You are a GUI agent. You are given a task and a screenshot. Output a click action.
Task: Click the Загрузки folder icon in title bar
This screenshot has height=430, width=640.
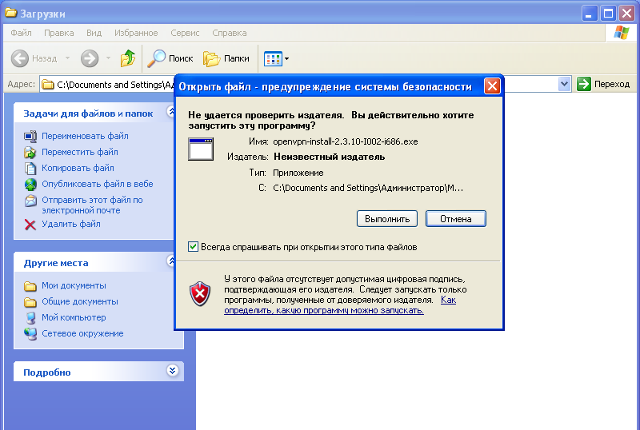pos(11,13)
